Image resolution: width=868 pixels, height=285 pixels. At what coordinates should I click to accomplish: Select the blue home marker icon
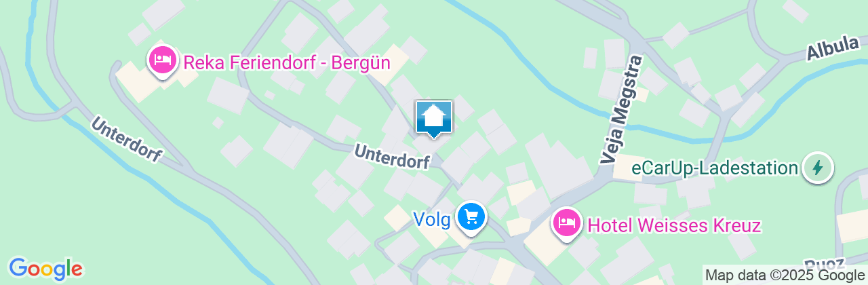point(434,119)
